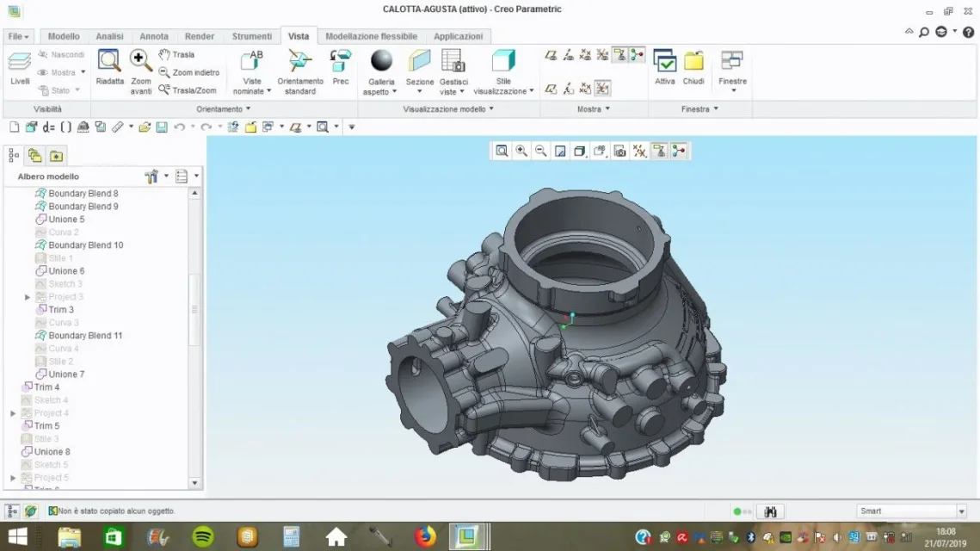Open the folder browser navigator tab
The height and width of the screenshot is (551, 980).
(35, 155)
